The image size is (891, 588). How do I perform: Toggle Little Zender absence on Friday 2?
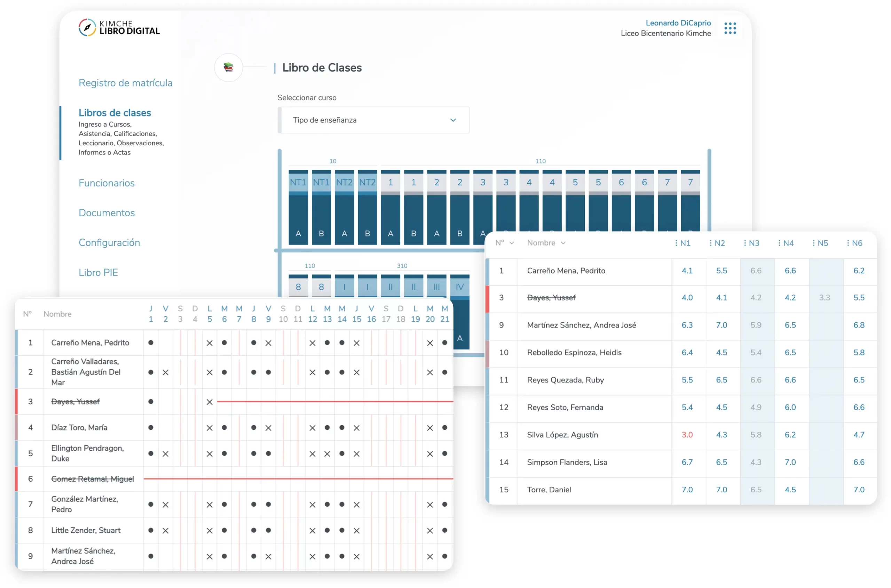click(165, 531)
